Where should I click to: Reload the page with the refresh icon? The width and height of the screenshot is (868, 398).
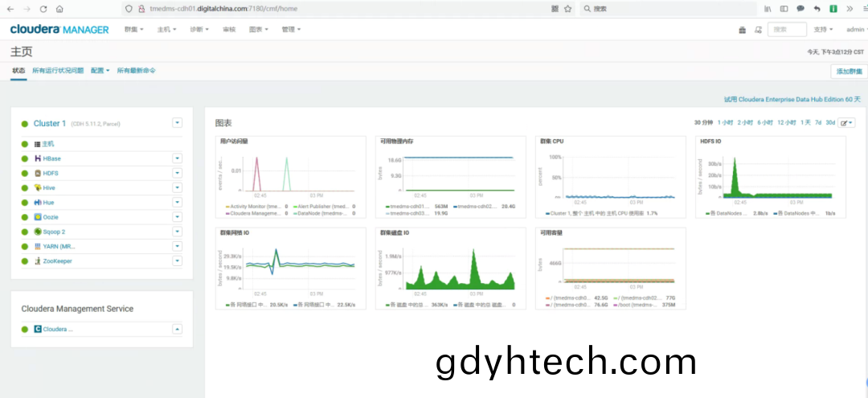point(43,9)
